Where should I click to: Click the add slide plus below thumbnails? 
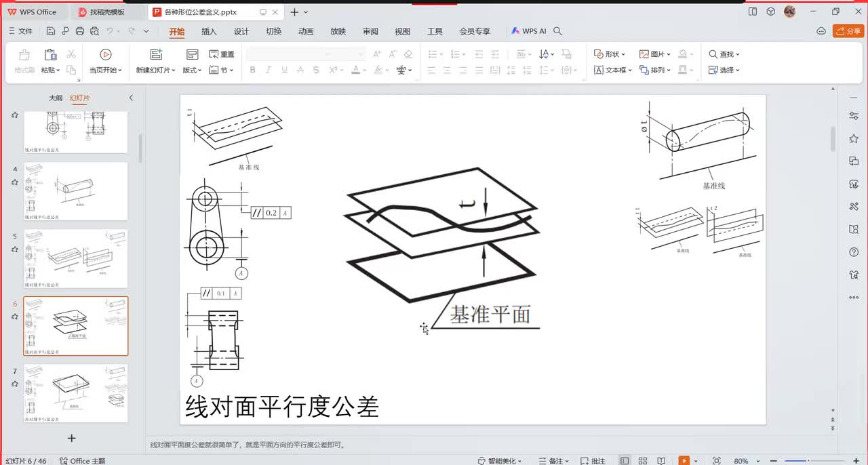72,438
